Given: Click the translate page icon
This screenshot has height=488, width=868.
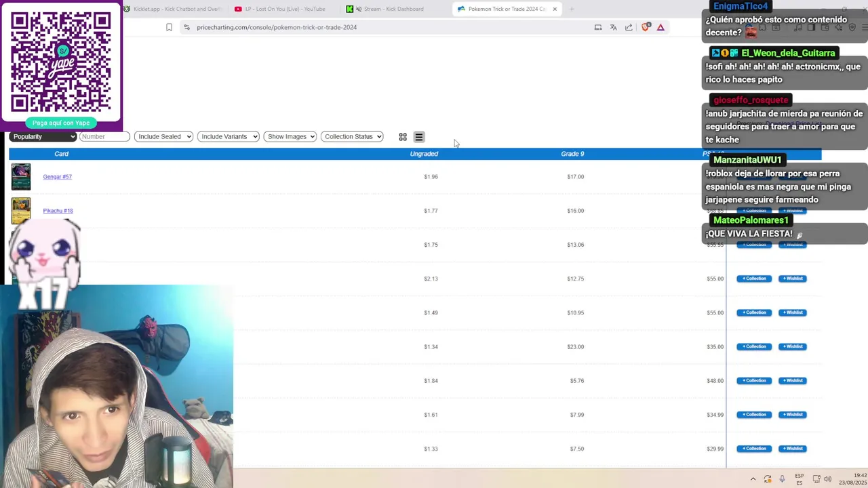Looking at the screenshot, I should [613, 27].
